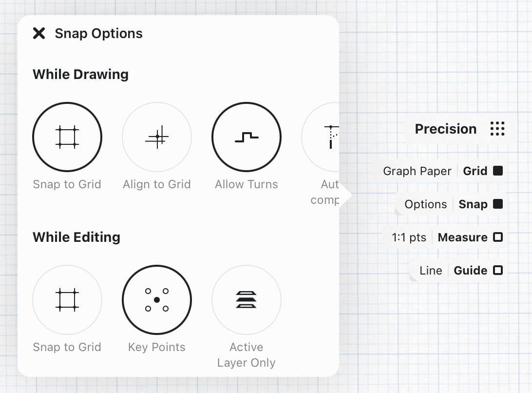Enable the Active Layer Only icon
This screenshot has width=532, height=393.
click(247, 300)
